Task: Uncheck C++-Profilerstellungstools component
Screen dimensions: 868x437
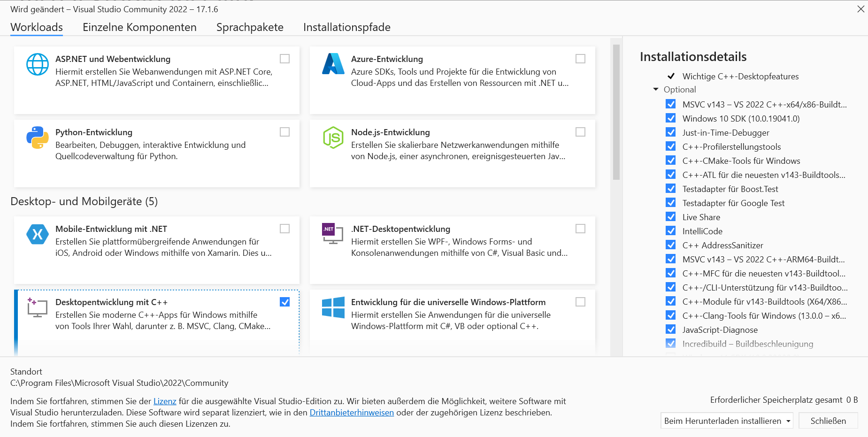Action: point(671,146)
